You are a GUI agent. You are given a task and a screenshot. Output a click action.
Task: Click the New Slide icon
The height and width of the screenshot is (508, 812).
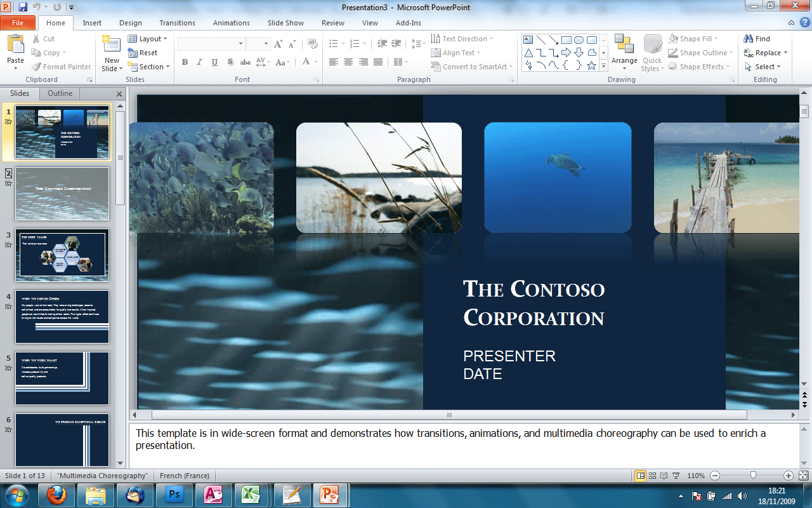click(111, 44)
